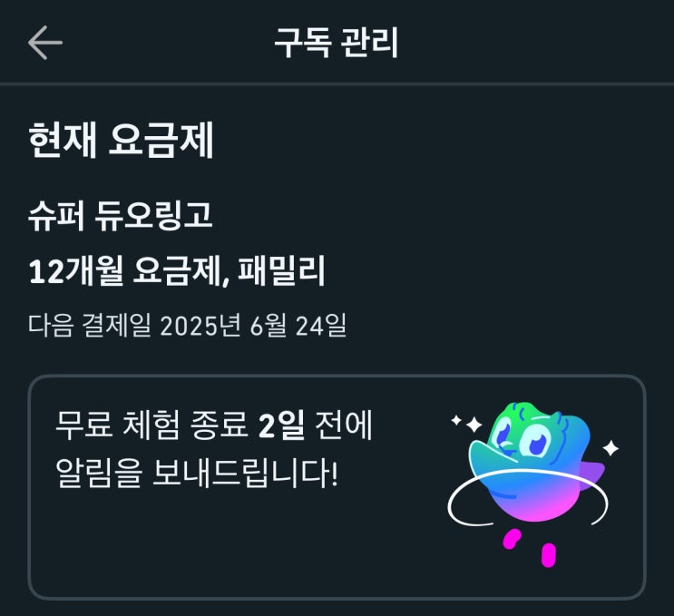Select the 구독 관리 page title
This screenshot has width=674, height=616.
pos(337,42)
